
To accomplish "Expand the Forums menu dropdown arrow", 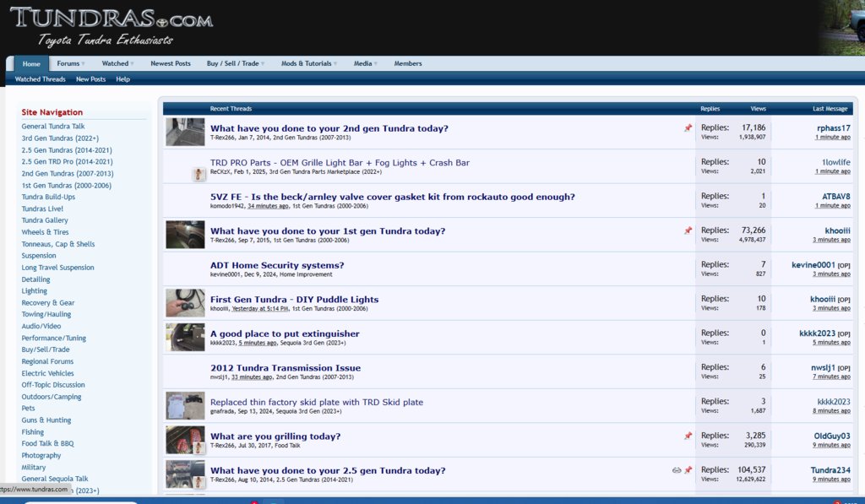I will [x=84, y=64].
